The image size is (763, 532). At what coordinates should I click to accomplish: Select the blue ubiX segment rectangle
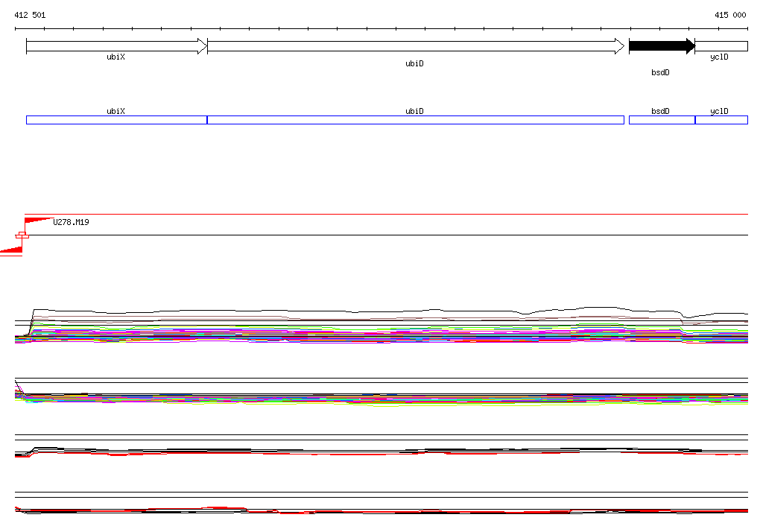click(115, 120)
